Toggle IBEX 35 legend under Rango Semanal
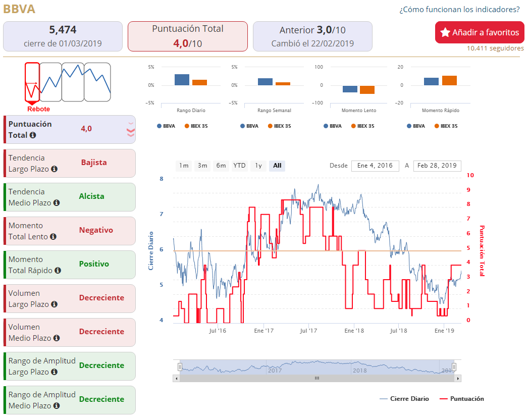 click(x=279, y=126)
